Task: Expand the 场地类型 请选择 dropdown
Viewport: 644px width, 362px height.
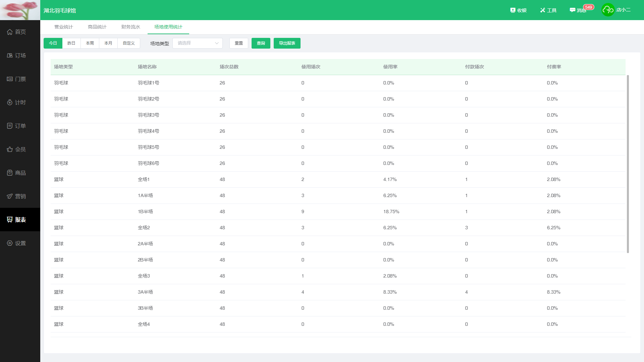Action: [197, 43]
